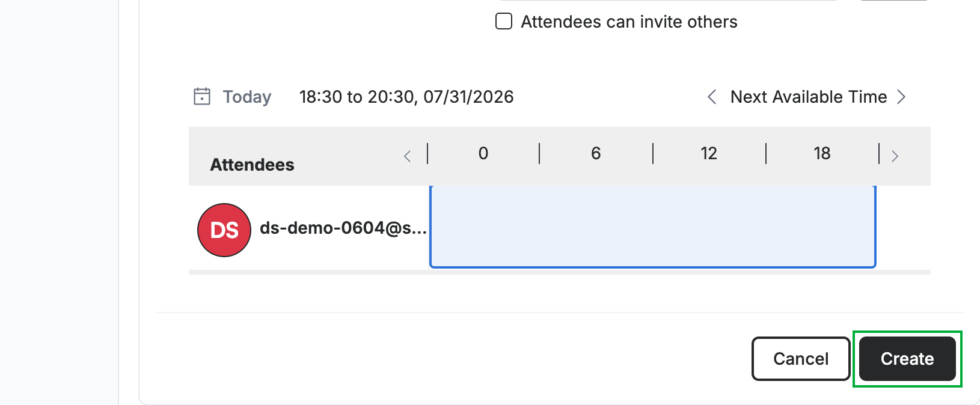Click the calendar icon beside Today
The width and height of the screenshot is (980, 405).
pos(202,96)
